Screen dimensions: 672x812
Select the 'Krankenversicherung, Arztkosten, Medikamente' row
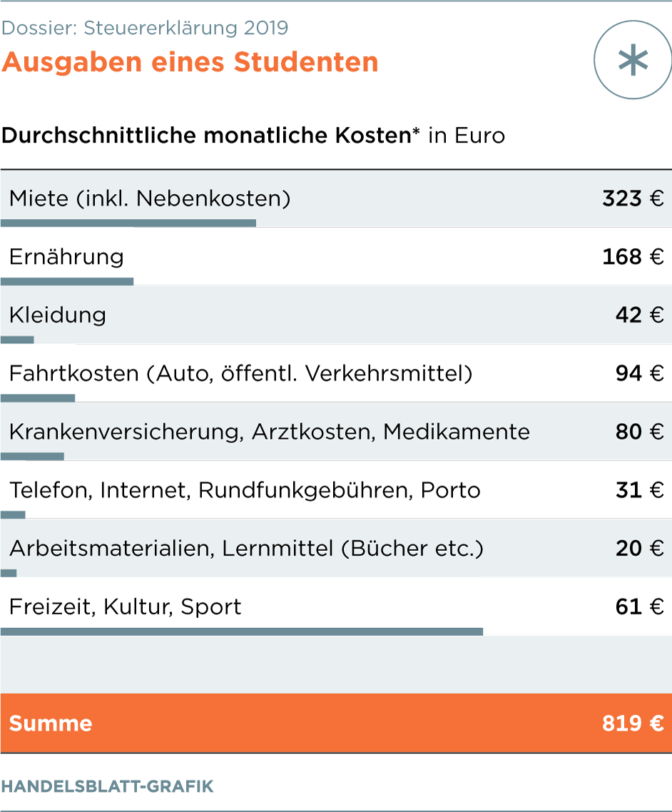point(270,432)
